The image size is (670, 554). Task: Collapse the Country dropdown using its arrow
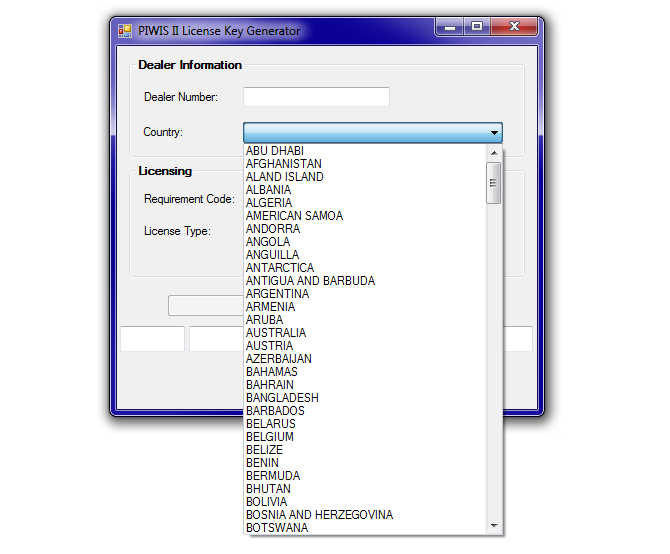[x=494, y=132]
